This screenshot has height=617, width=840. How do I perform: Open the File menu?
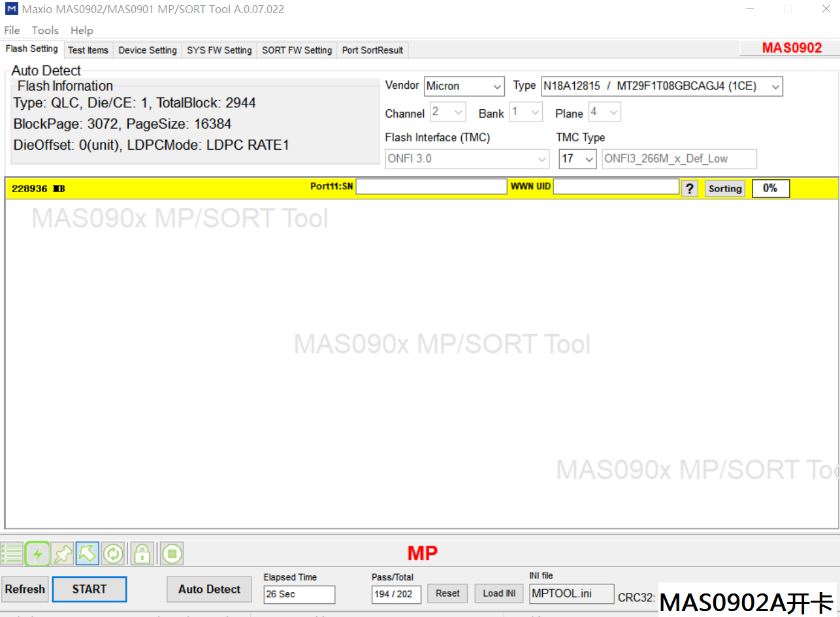click(x=12, y=30)
